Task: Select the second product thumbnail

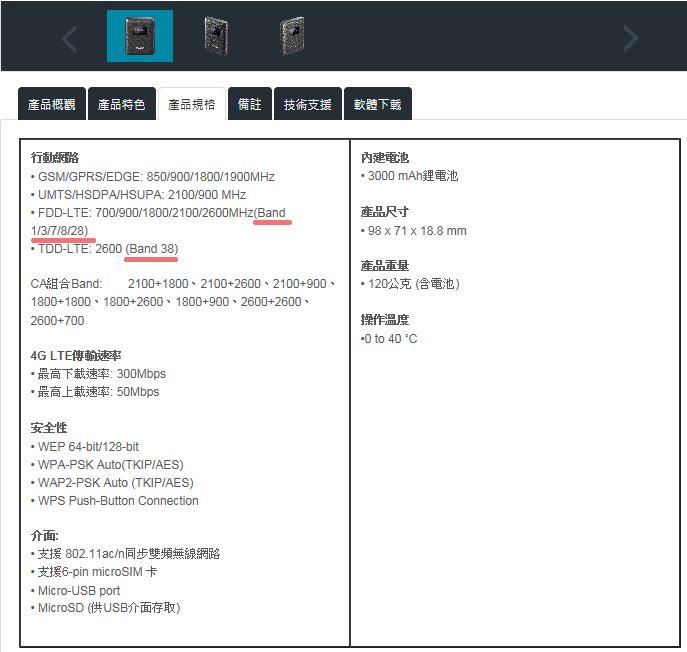Action: point(216,36)
